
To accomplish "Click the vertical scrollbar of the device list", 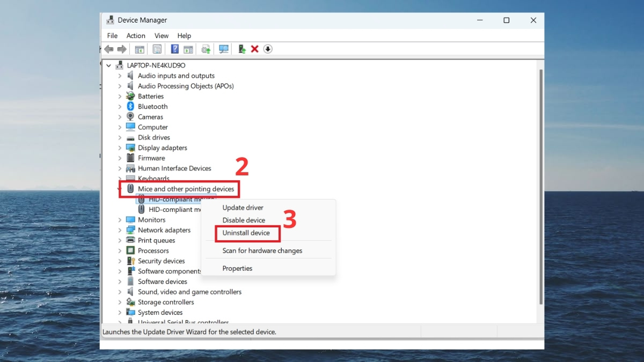I will [x=540, y=188].
